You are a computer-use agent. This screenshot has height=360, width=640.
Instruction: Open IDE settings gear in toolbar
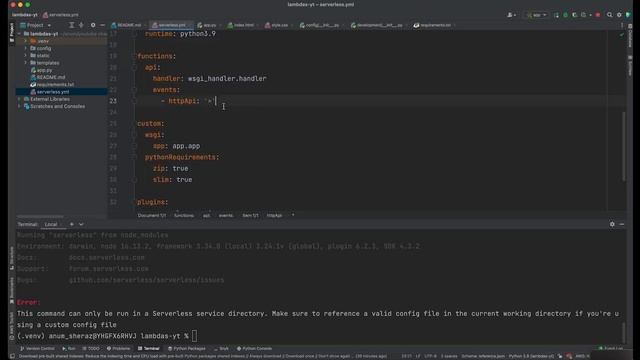coord(619,15)
